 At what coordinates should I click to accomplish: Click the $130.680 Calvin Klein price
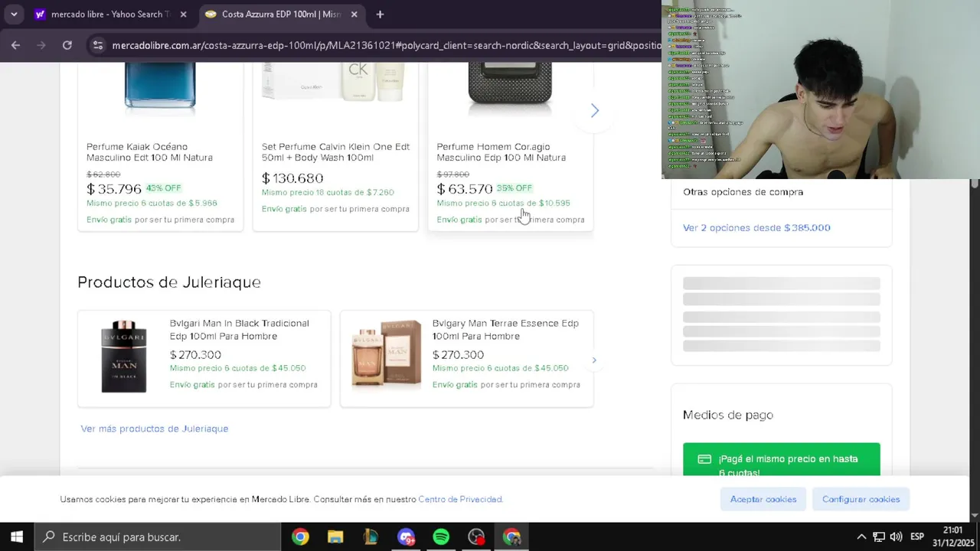(x=292, y=178)
